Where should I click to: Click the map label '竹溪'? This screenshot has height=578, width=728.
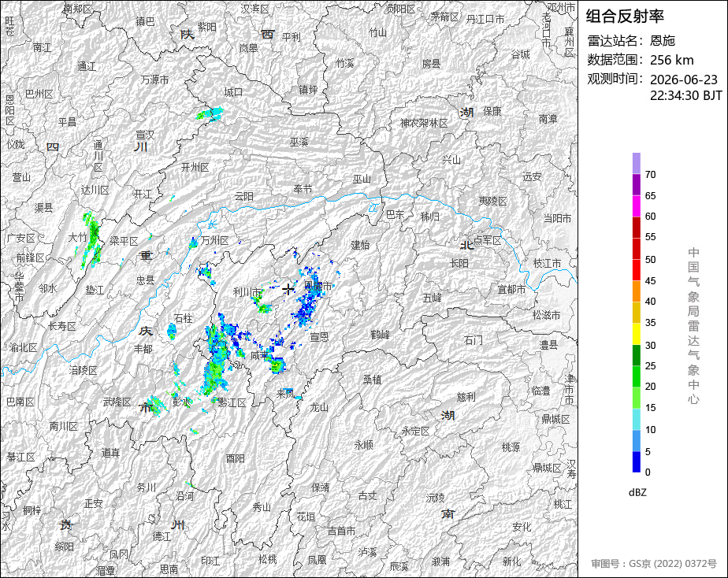[345, 63]
